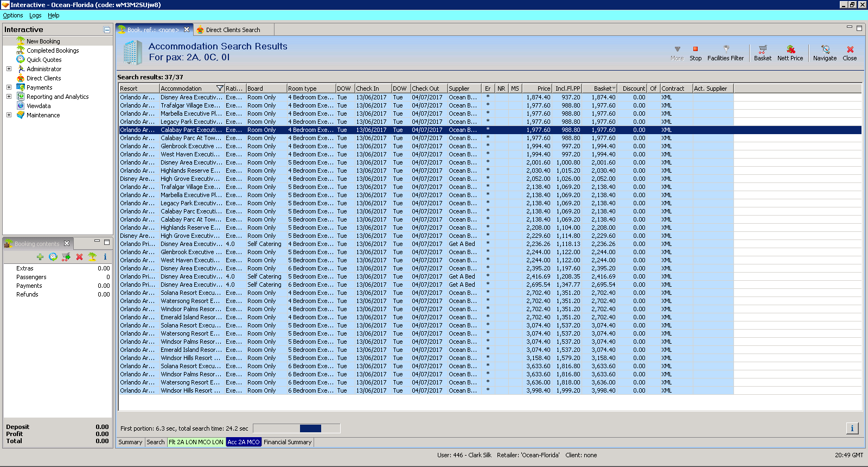
Task: Open the Accommodation column filter funnel
Action: [x=220, y=89]
